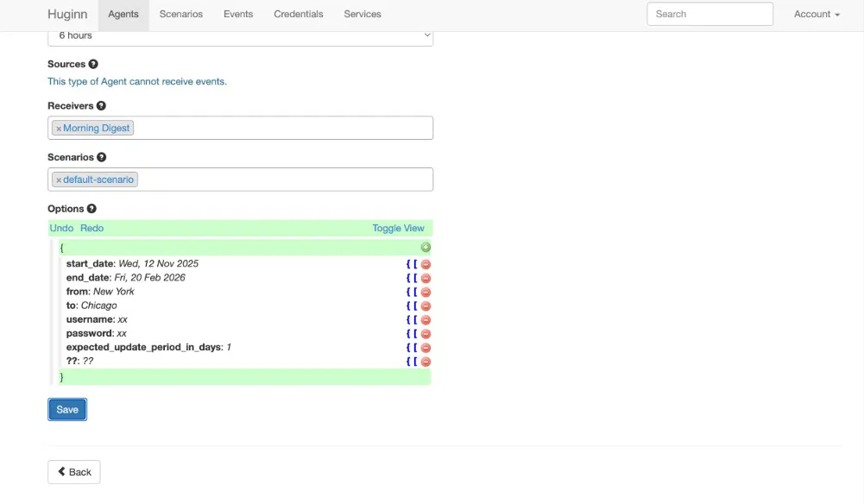Delete the password option using red minus
The height and width of the screenshot is (504, 864).
pos(426,334)
